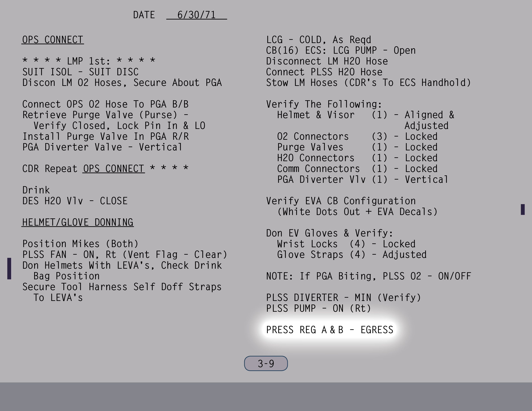Click the 6/30/71 date field
Viewport: 532px width, 411px height.
196,15
